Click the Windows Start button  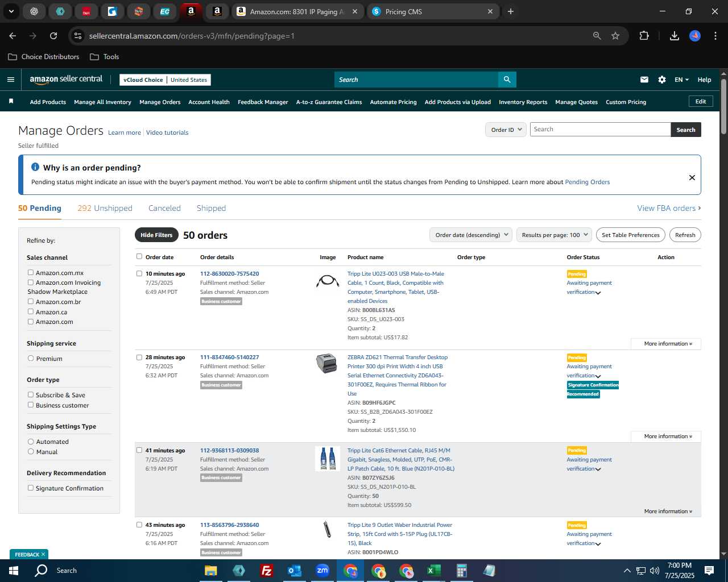[14, 571]
